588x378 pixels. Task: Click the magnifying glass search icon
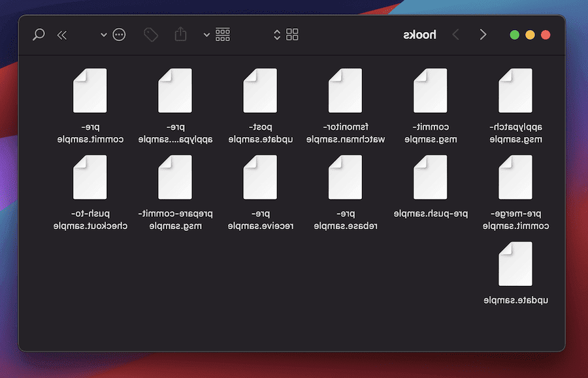point(39,35)
